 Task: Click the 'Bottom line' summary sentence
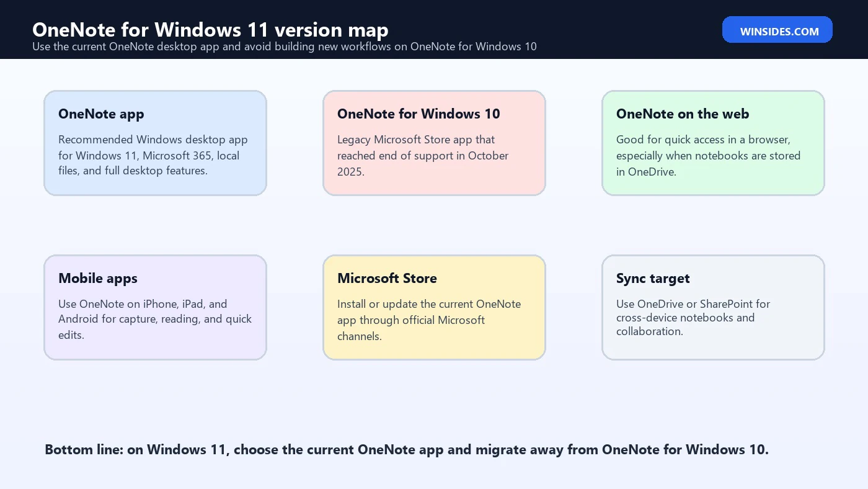click(407, 449)
